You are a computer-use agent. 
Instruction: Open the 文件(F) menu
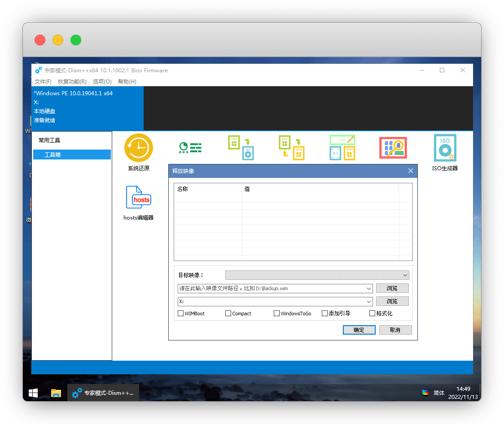43,82
